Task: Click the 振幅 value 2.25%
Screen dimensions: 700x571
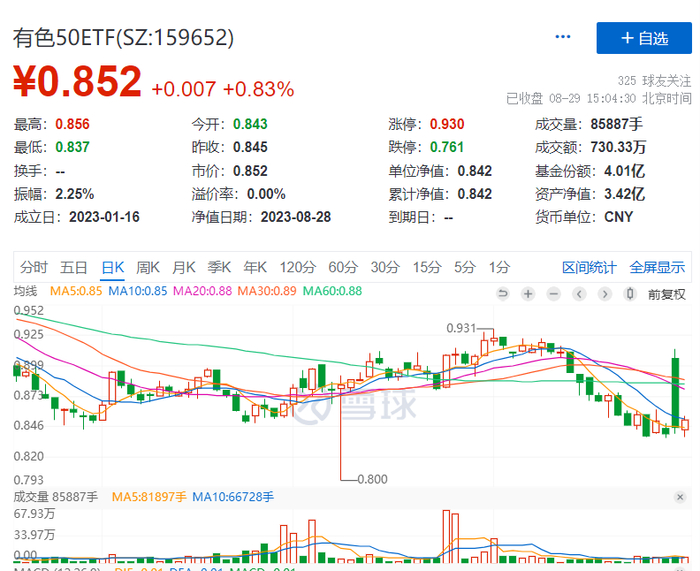Action: [x=75, y=194]
